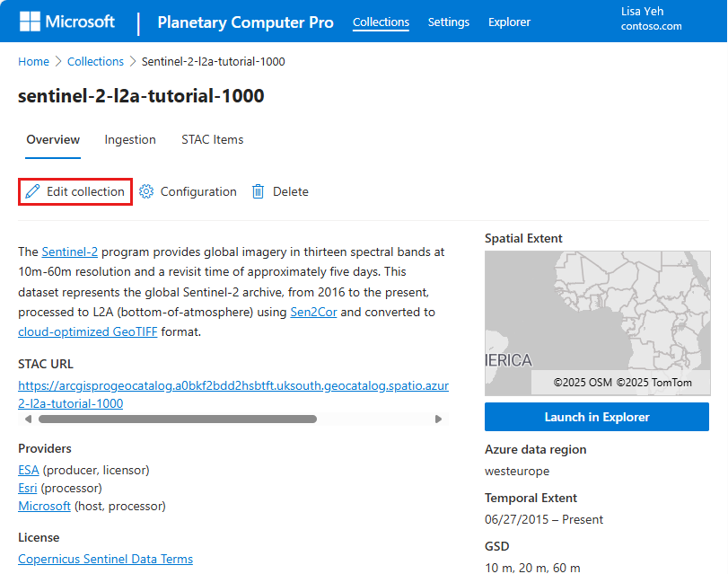Click the Configuration gear icon
This screenshot has height=574, width=728.
[146, 191]
